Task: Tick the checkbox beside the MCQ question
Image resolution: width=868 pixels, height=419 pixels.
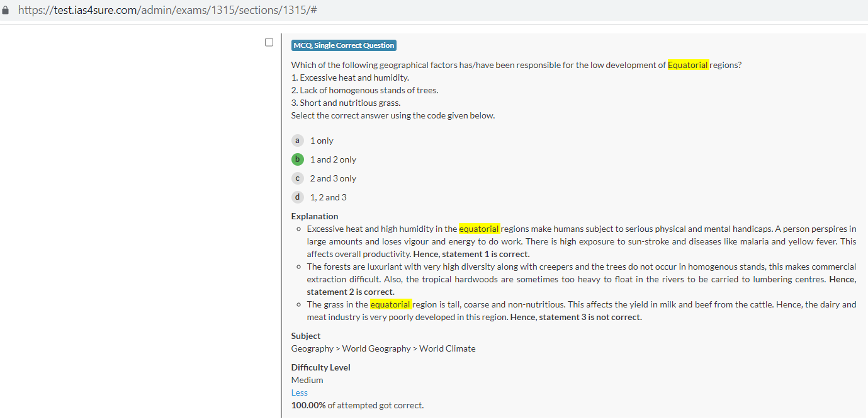Action: point(269,42)
